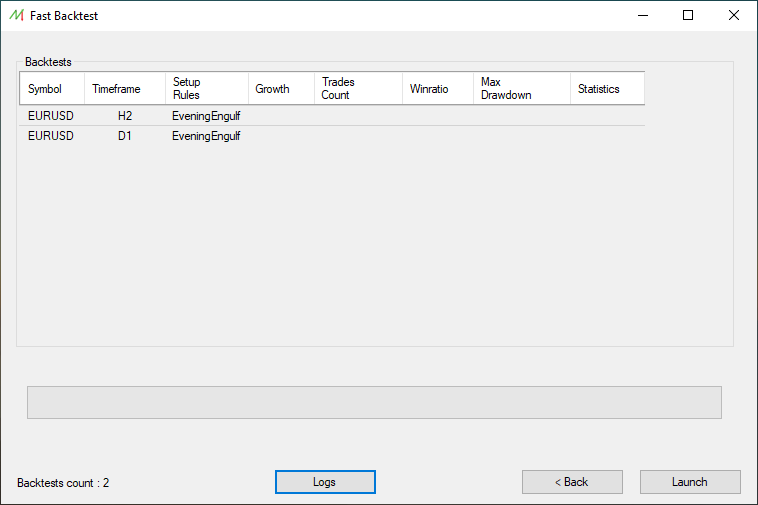Sort by the Symbol column header
This screenshot has width=758, height=505.
(52, 88)
